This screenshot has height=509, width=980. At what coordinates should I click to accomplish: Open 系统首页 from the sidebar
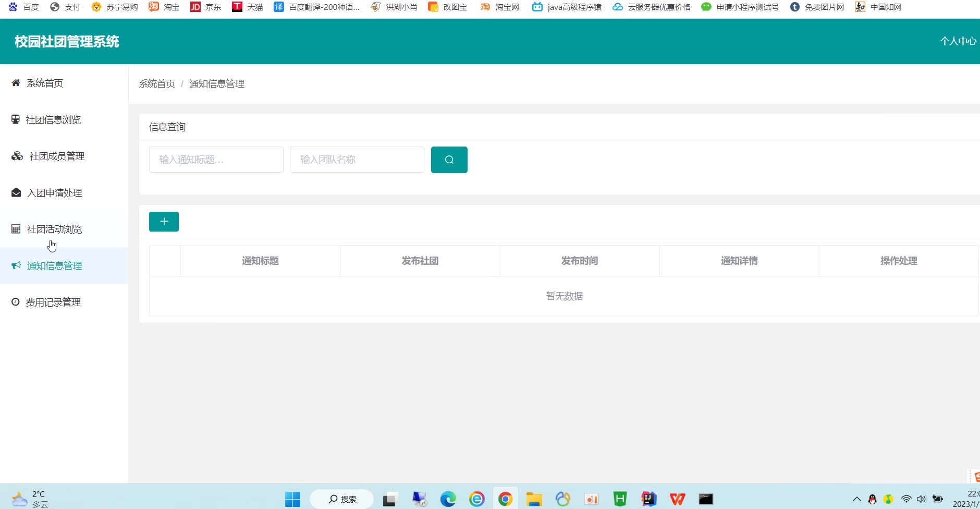(x=45, y=83)
